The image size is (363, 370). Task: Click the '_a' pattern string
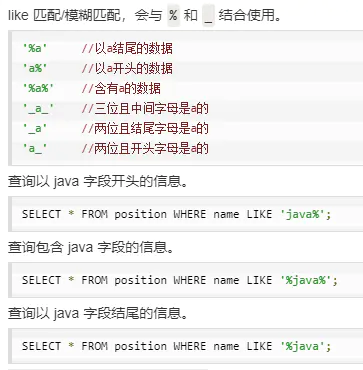coord(35,128)
